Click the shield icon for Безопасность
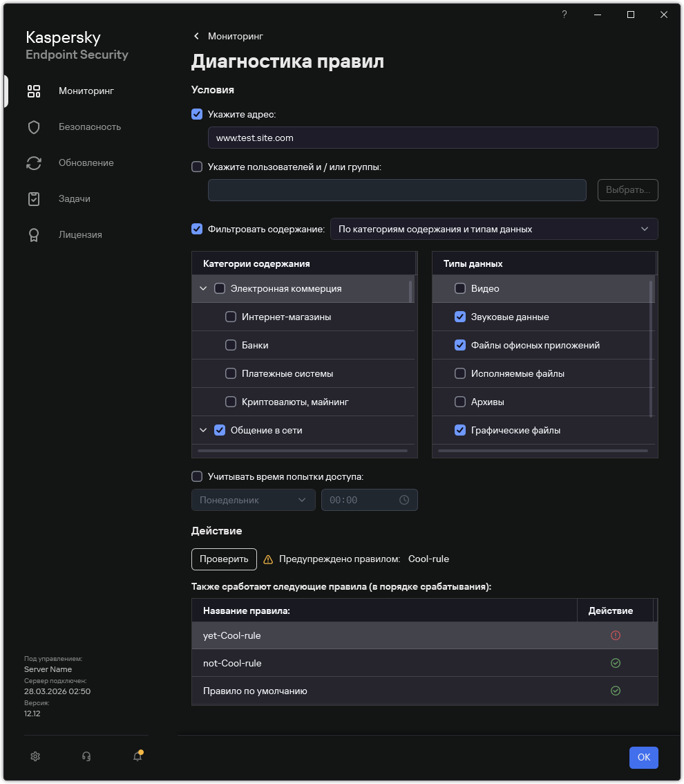 [x=34, y=127]
